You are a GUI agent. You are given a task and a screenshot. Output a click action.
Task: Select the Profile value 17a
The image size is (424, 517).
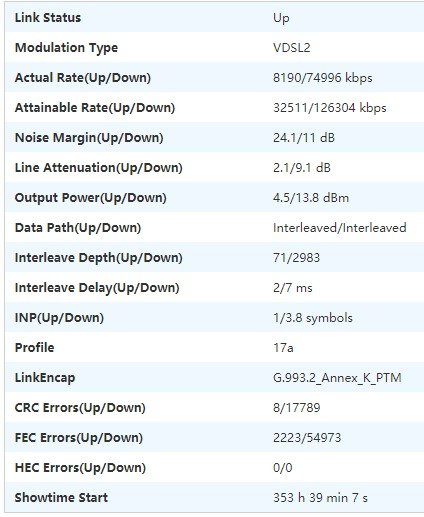coord(283,348)
